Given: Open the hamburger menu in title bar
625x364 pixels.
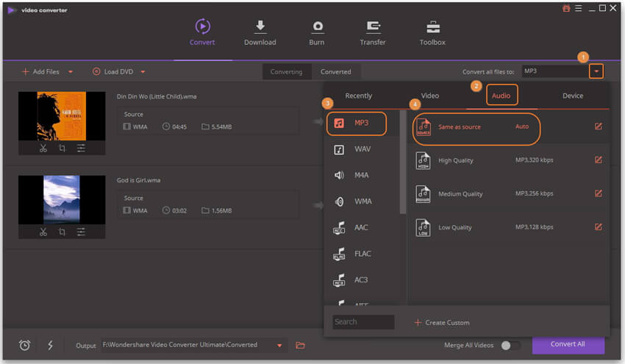Looking at the screenshot, I should point(579,8).
